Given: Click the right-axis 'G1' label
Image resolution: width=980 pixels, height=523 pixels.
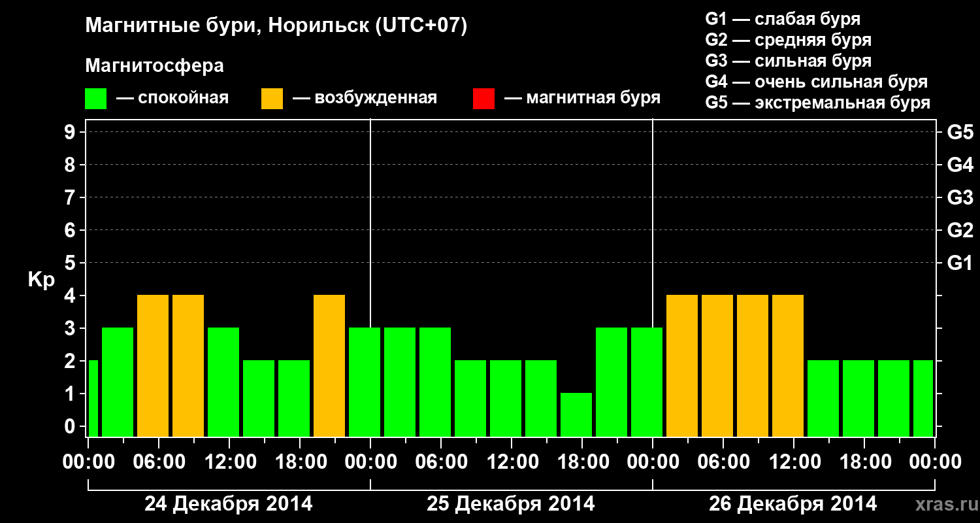Looking at the screenshot, I should [960, 263].
